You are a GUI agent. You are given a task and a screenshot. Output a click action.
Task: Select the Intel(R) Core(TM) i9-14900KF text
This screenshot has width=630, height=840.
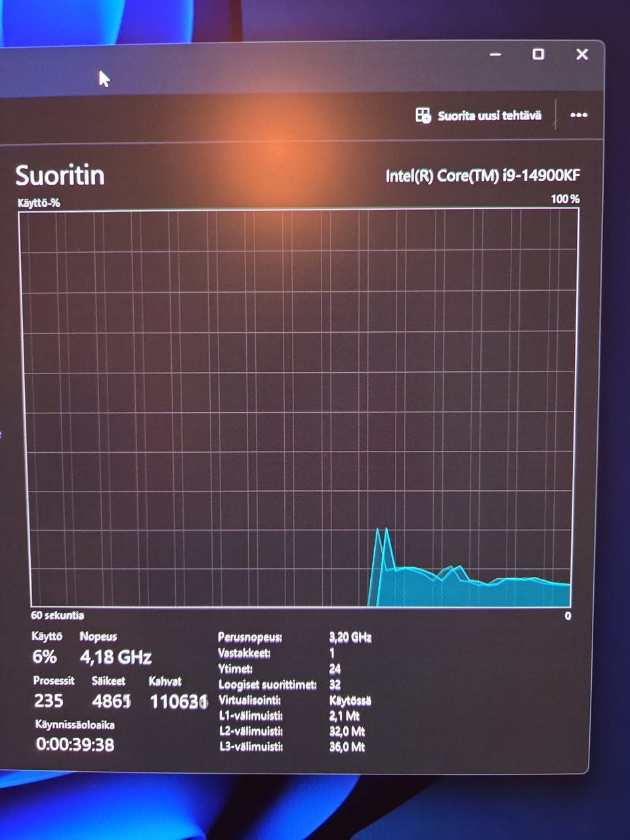pos(482,176)
